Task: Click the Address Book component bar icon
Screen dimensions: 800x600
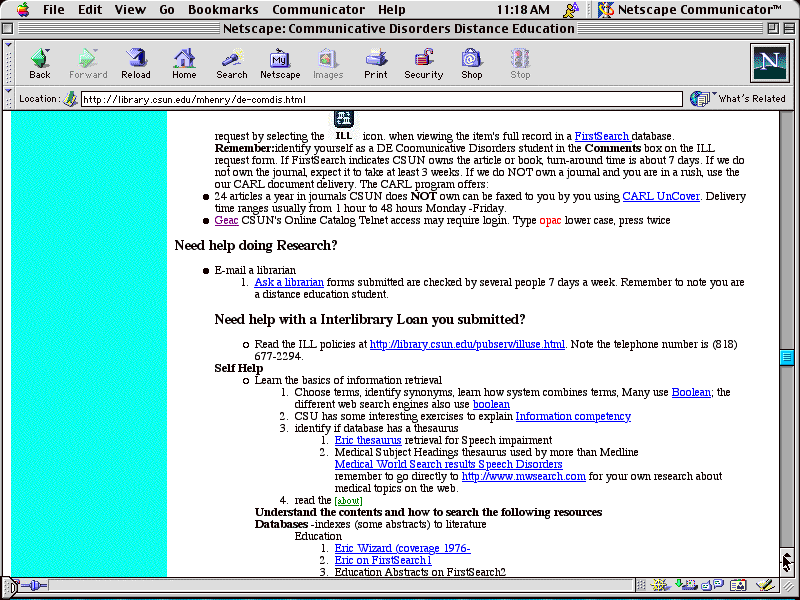Action: (x=738, y=585)
